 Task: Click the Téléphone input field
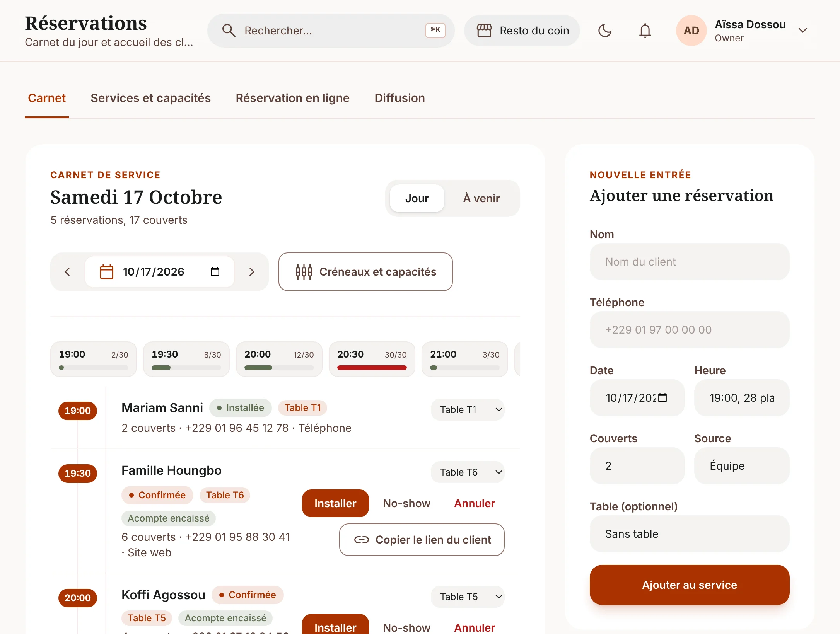click(x=690, y=330)
